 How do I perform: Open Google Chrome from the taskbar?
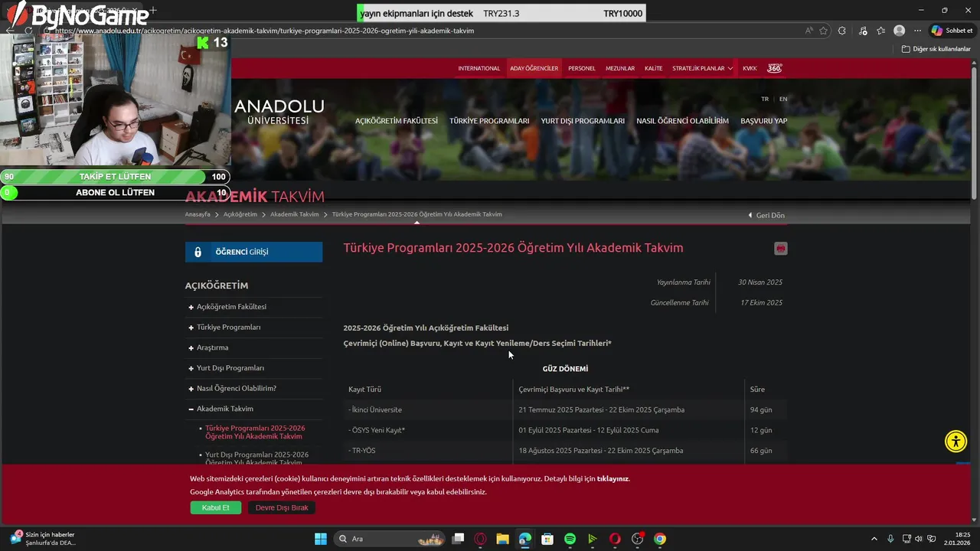pyautogui.click(x=660, y=539)
